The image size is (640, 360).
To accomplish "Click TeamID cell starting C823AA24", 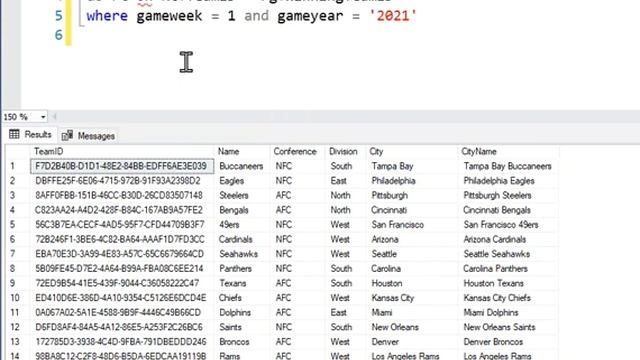I will (x=122, y=210).
